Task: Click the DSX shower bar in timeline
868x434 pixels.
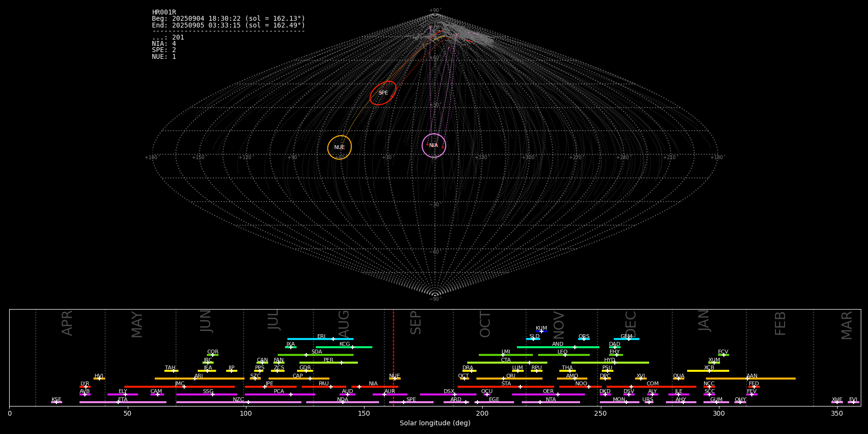Action: [448, 394]
